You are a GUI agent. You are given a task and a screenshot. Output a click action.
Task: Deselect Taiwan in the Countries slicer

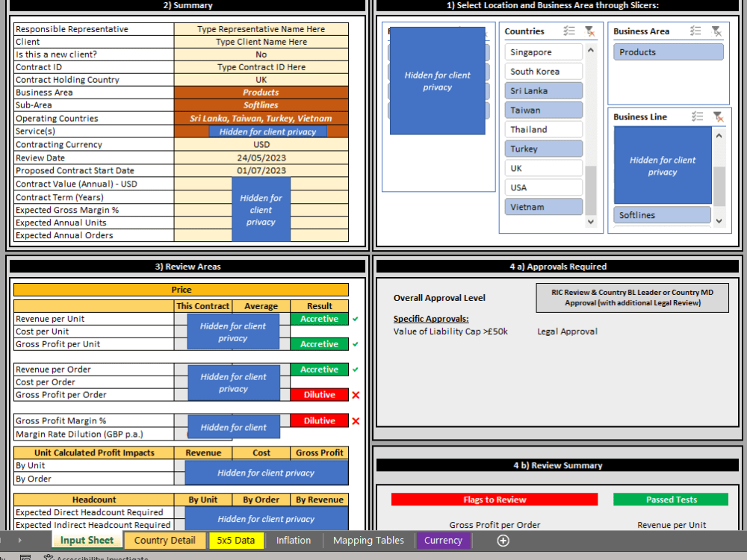coord(544,110)
